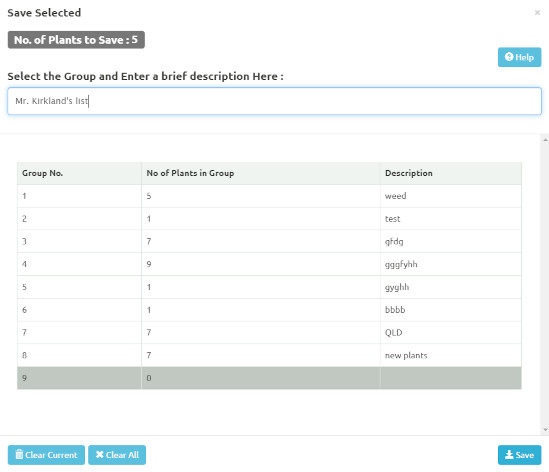This screenshot has height=472, width=549.
Task: Focus the description input containing Mr. Kirkland's list
Action: [x=274, y=101]
